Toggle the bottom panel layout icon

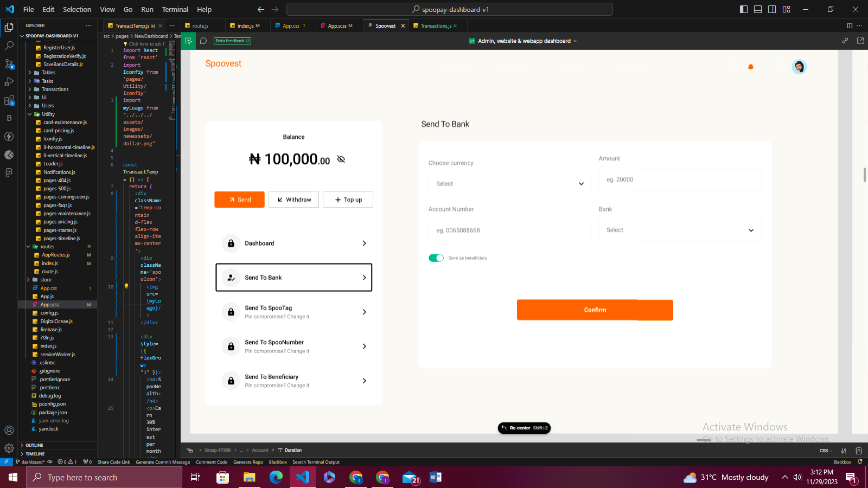click(758, 9)
